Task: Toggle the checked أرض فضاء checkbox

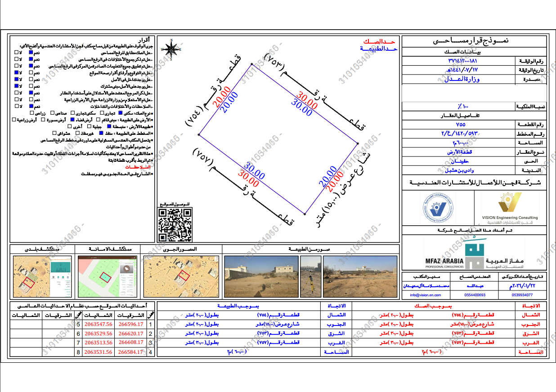Action: tap(72, 120)
